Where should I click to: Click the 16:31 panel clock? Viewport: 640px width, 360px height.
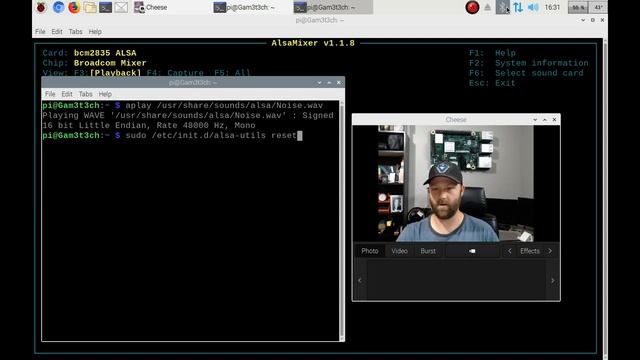(552, 7)
